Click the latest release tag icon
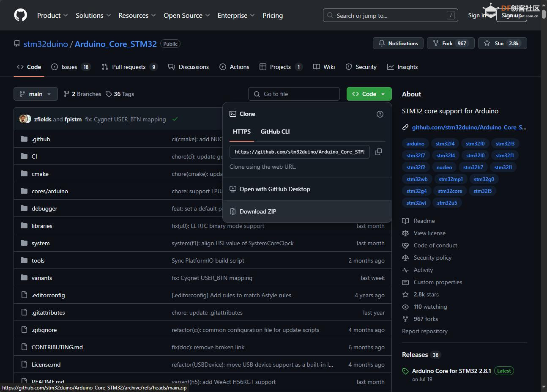The width and height of the screenshot is (547, 392). pos(405,371)
